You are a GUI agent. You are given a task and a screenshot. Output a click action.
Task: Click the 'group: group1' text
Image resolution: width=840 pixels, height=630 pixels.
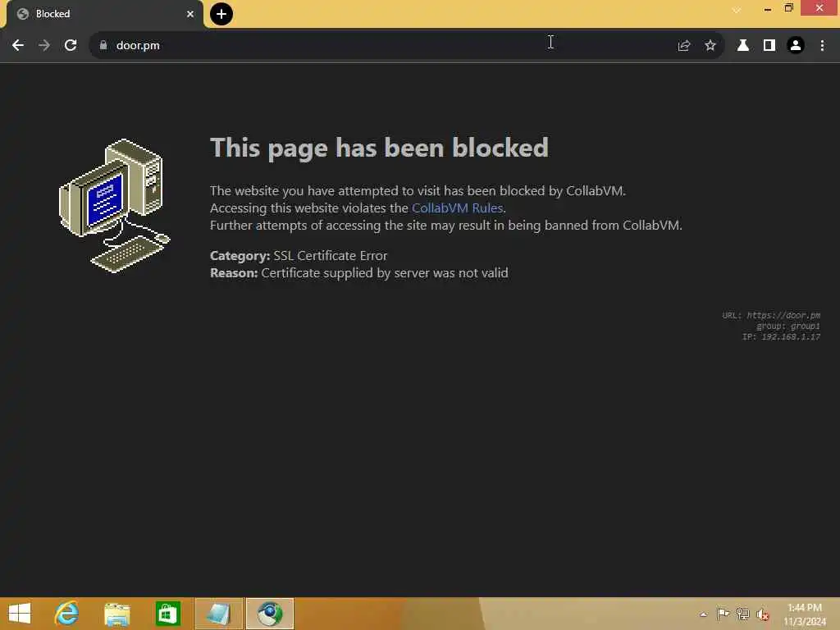(788, 326)
